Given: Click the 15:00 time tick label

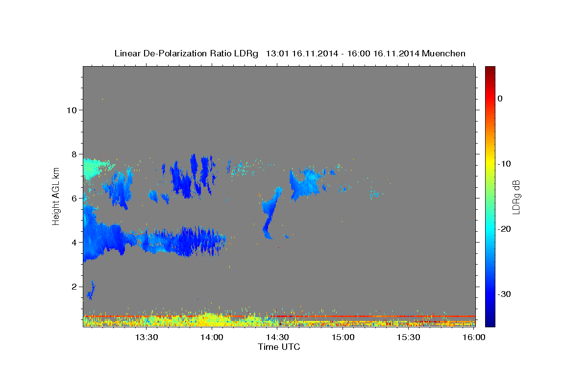Looking at the screenshot, I should [343, 337].
